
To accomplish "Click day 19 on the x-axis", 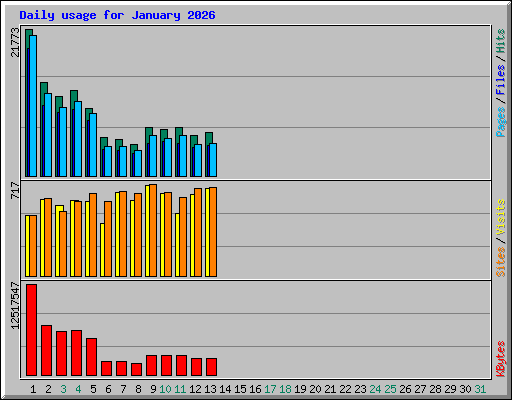I will [300, 389].
